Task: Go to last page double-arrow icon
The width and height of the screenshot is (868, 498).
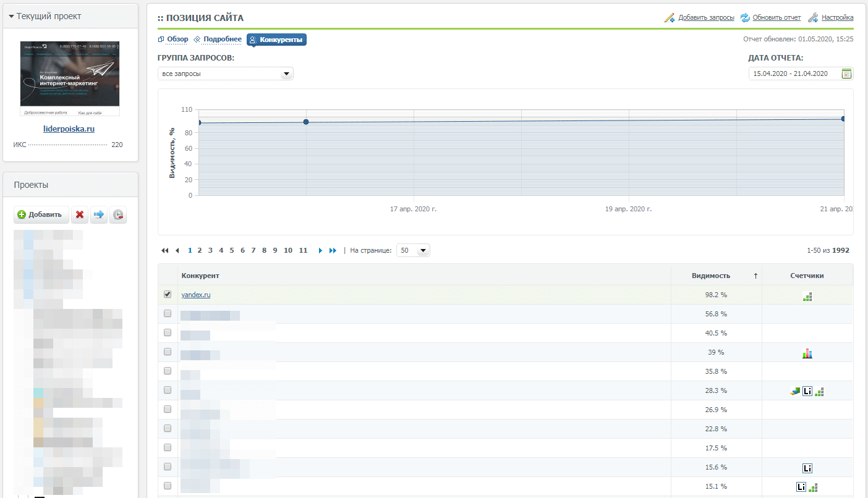Action: (x=333, y=251)
